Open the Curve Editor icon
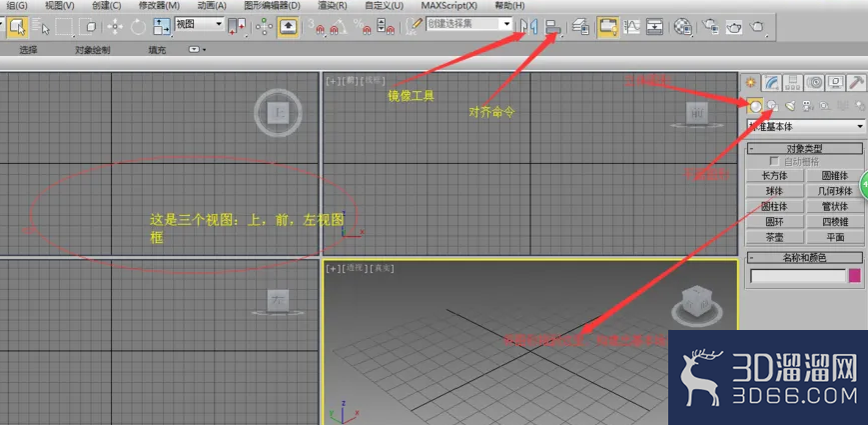The image size is (868, 425). pos(631,26)
